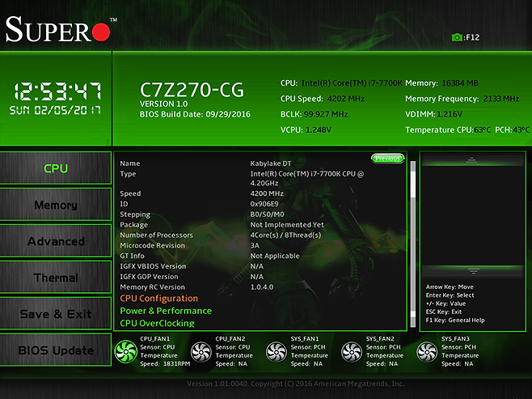This screenshot has height=399, width=532.
Task: Click the C7Z270-CG board name
Action: pos(192,90)
